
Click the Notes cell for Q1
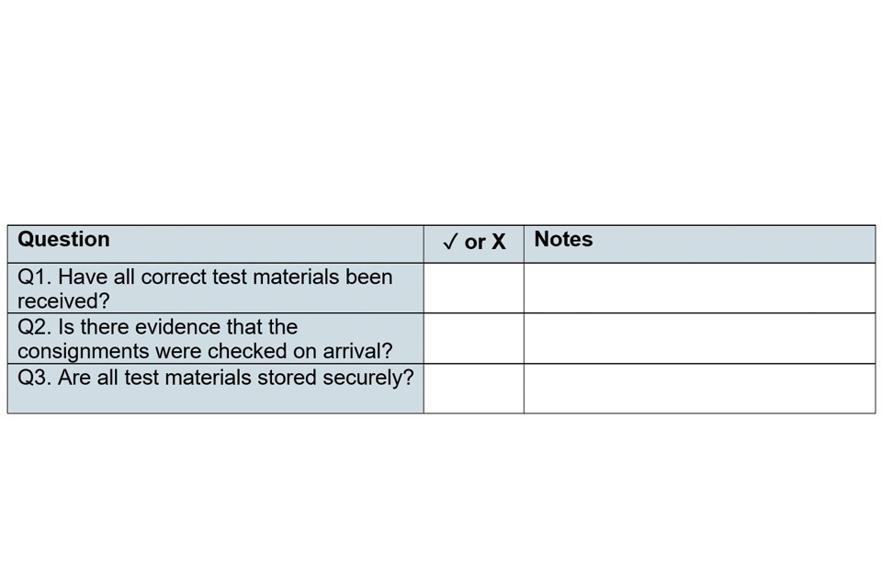pyautogui.click(x=699, y=288)
